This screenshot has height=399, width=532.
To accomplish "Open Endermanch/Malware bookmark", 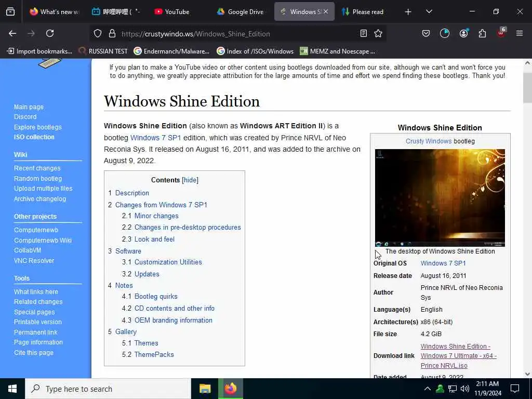I will (171, 51).
